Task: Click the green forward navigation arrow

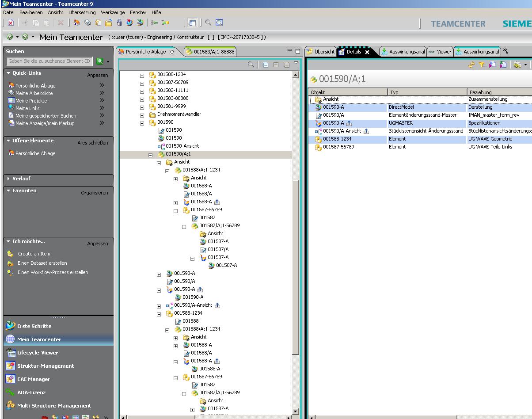Action: [25, 37]
